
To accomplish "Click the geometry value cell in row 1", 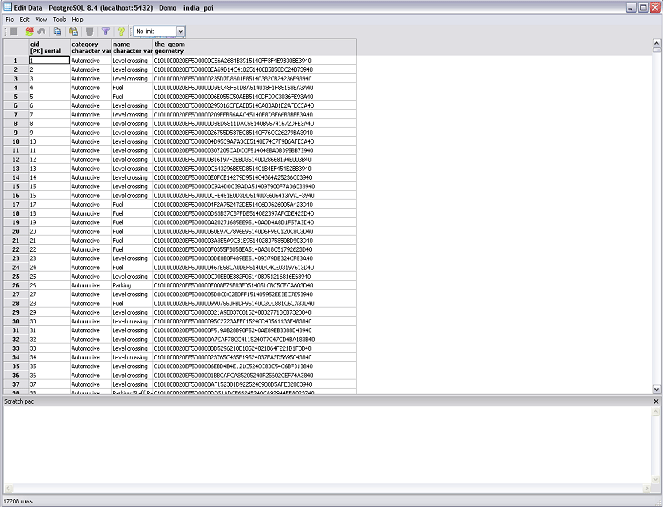I will pos(254,60).
